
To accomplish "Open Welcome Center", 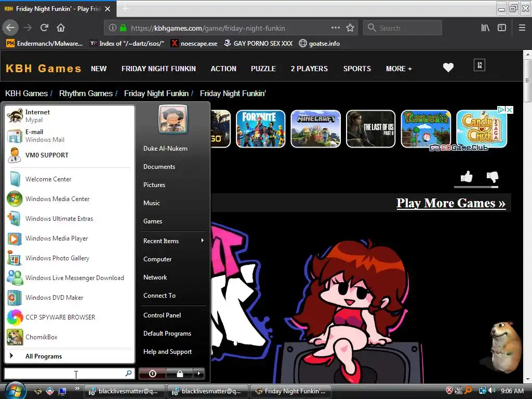I will [69, 179].
